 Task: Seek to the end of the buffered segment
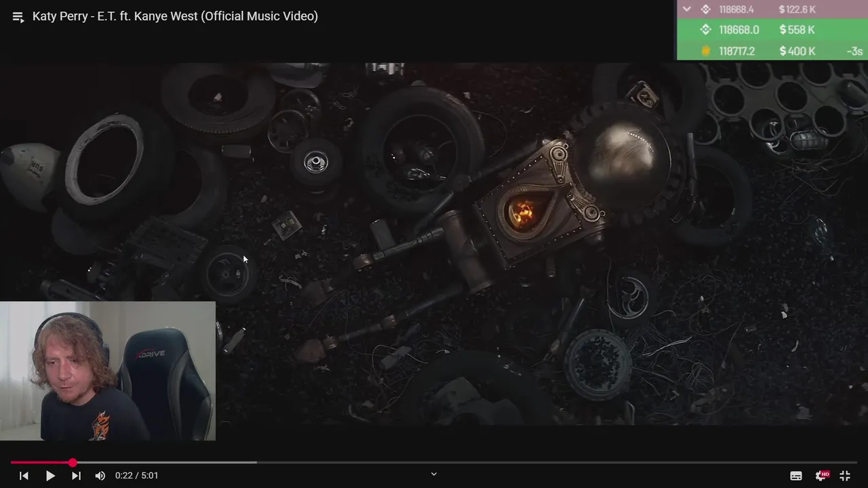tap(256, 463)
